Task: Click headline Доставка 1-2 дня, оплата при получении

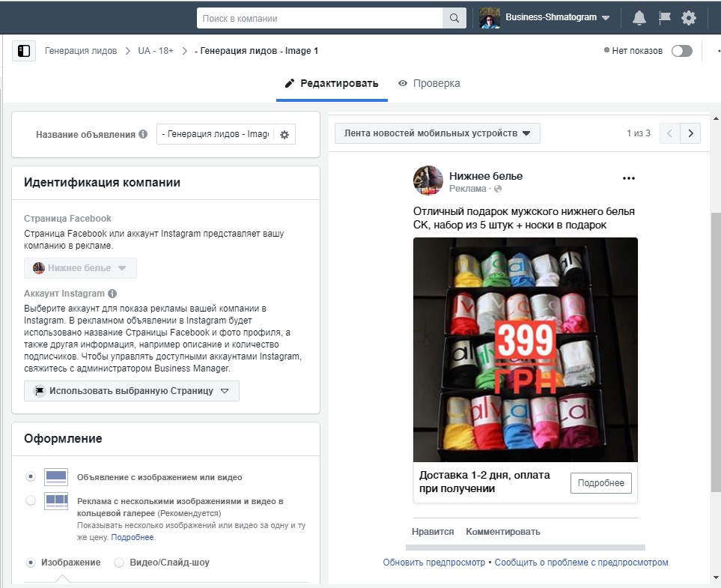Action: pyautogui.click(x=484, y=482)
